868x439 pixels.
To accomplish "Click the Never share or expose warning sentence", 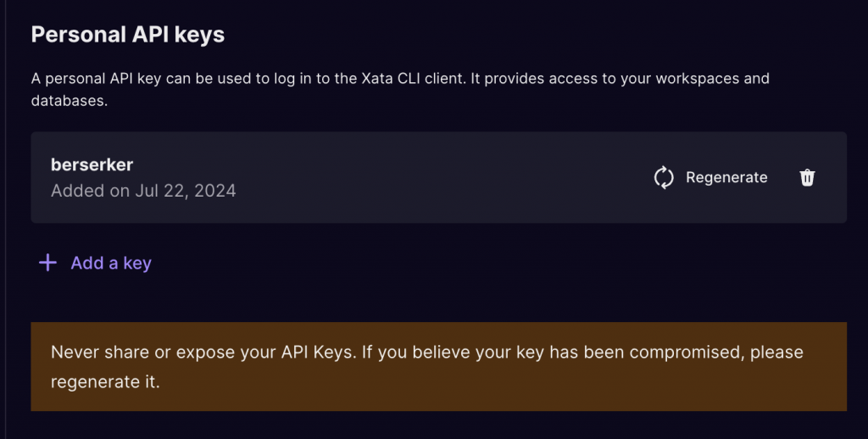I will click(202, 352).
